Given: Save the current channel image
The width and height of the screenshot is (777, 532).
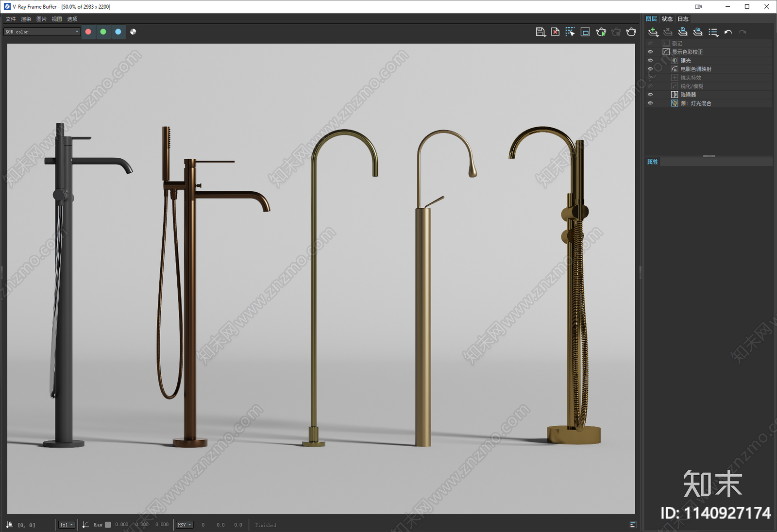Looking at the screenshot, I should click(x=541, y=32).
